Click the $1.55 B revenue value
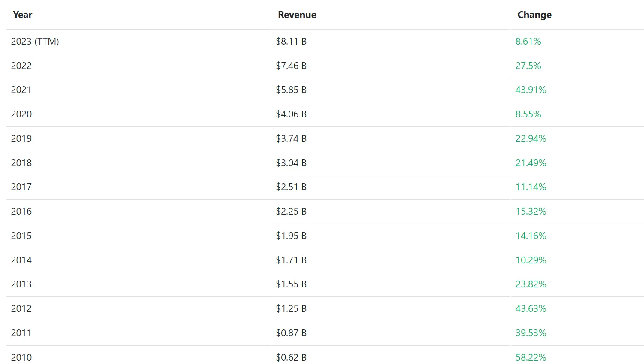The image size is (644, 362). pos(291,284)
